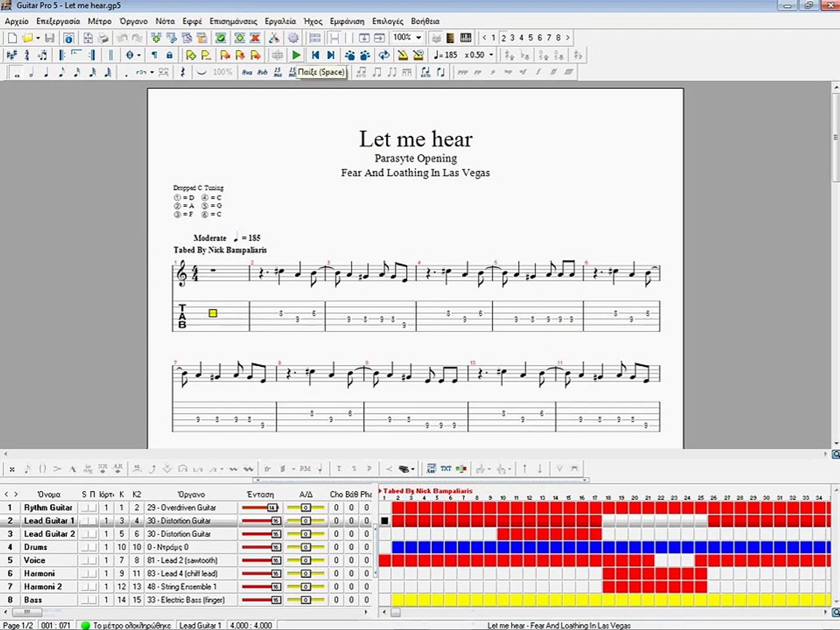This screenshot has height=630, width=840.
Task: Click the gear settings toolbar icon
Action: [293, 38]
